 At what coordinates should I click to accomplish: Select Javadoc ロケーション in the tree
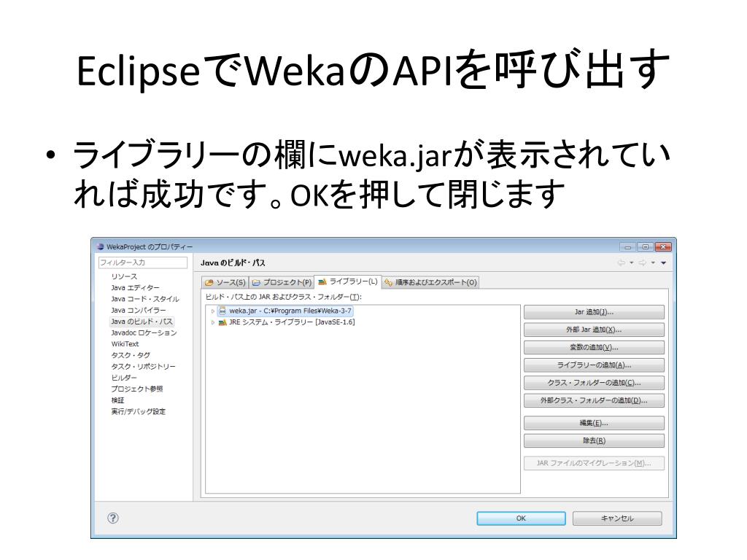click(x=144, y=332)
